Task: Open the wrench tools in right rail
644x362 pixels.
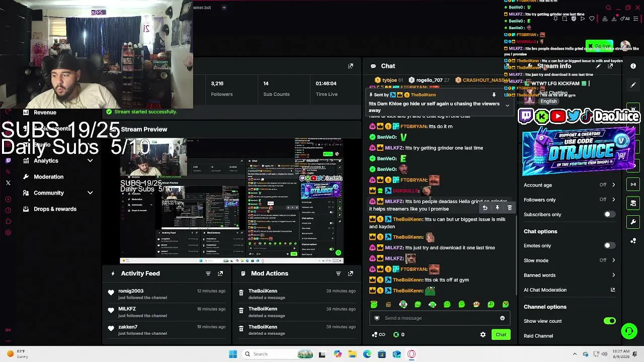Action: (x=633, y=222)
